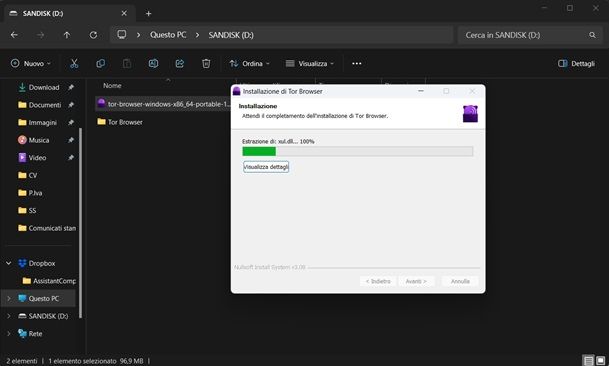This screenshot has width=610, height=366.
Task: Expand the Questo PC tree node
Action: [9, 298]
